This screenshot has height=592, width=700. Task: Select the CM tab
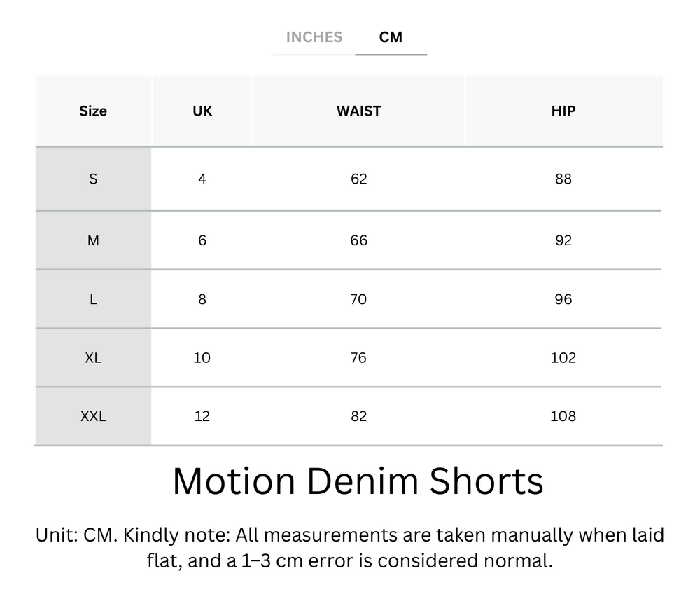click(x=391, y=37)
